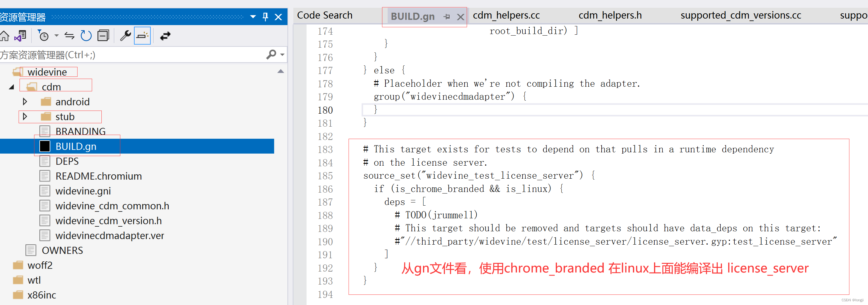Screen dimensions: 868x305
Task: Switch to the cdm_helpers.cc tab
Action: (x=506, y=15)
